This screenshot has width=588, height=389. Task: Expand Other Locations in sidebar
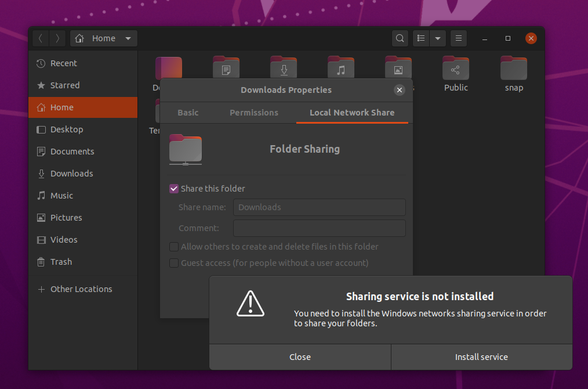[81, 289]
